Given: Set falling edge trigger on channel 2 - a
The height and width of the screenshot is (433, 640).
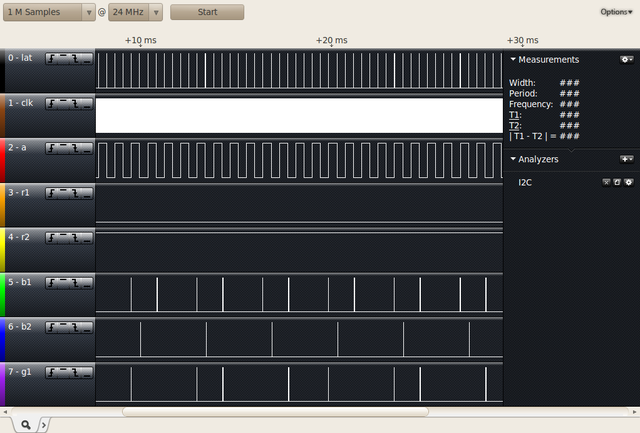Looking at the screenshot, I should point(75,149).
